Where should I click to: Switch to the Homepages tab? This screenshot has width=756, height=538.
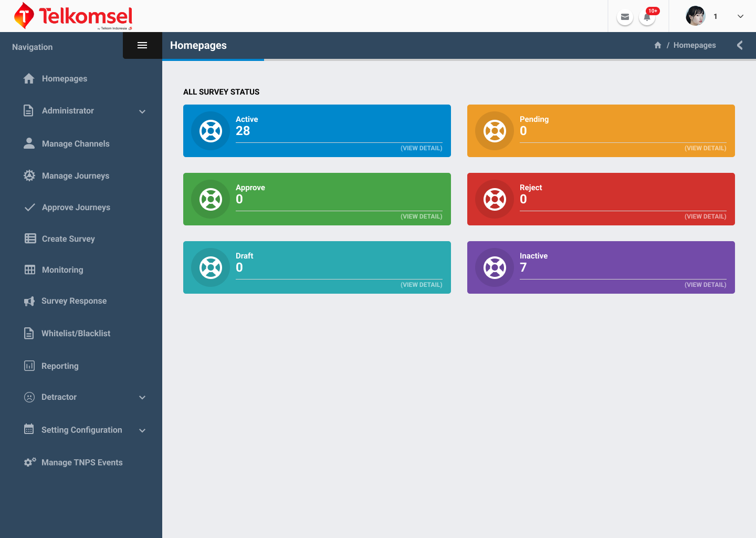tap(198, 45)
